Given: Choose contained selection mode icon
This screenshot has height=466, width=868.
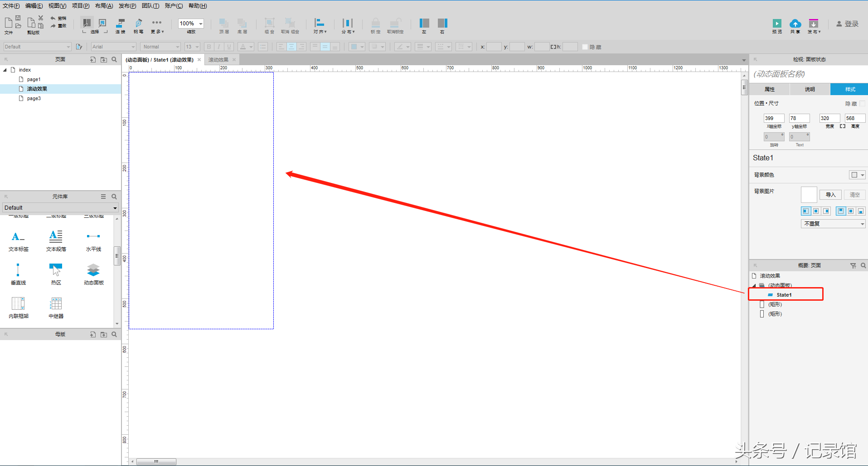Looking at the screenshot, I should coord(102,23).
